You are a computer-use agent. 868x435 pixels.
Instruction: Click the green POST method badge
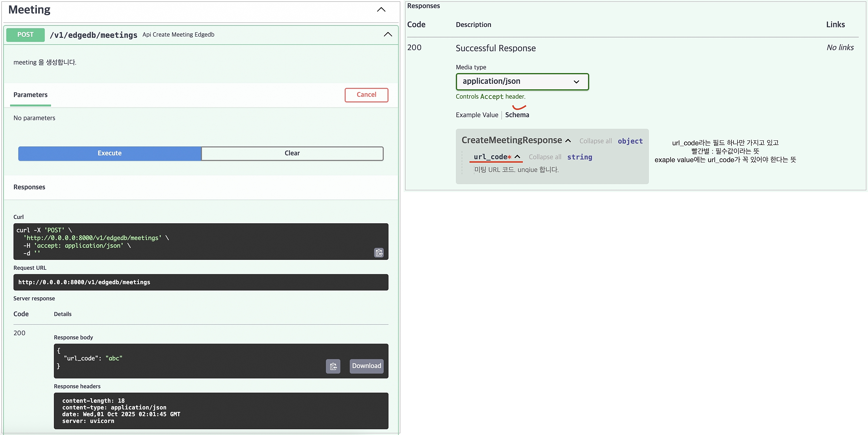[26, 35]
